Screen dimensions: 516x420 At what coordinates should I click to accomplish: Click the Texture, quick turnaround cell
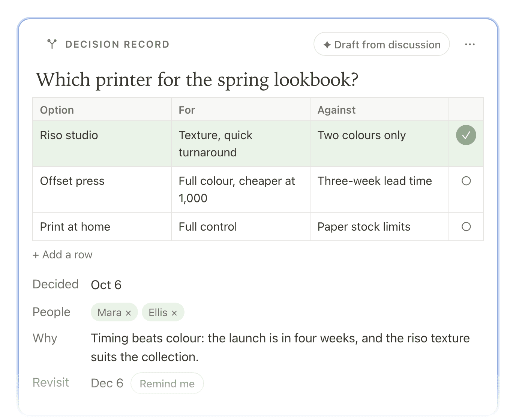(241, 144)
